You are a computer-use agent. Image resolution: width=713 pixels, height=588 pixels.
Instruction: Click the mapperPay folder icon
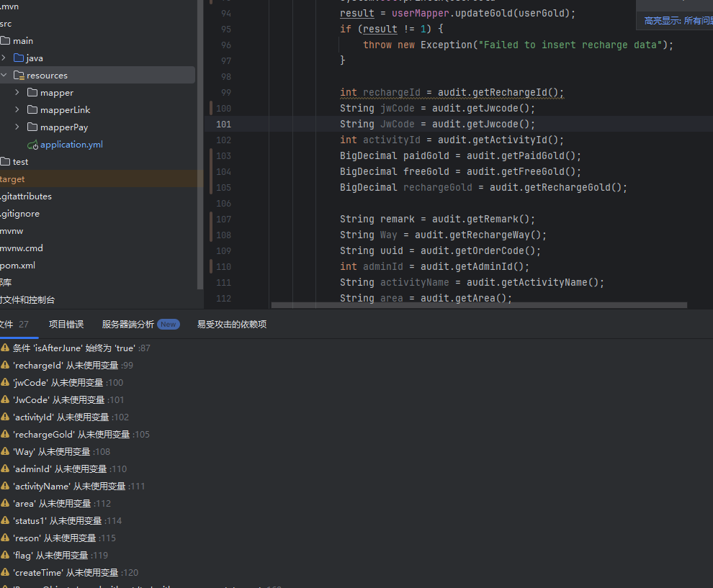tap(32, 127)
